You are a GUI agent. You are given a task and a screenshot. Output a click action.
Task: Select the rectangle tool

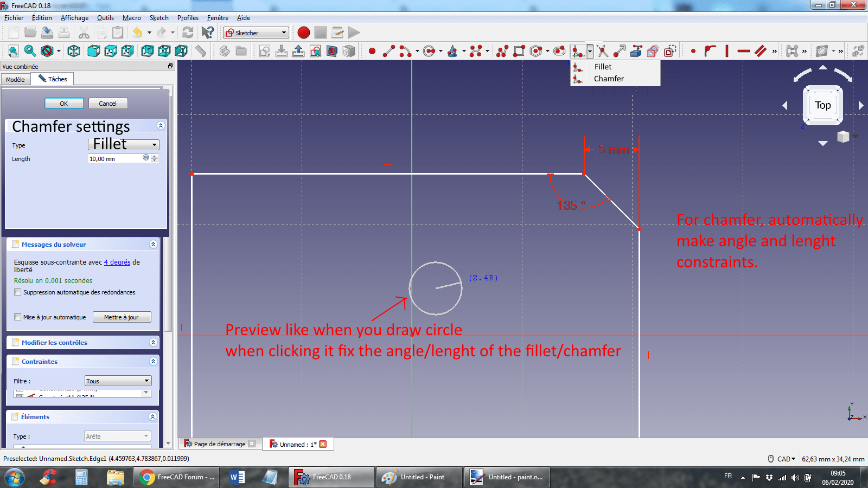pos(519,50)
